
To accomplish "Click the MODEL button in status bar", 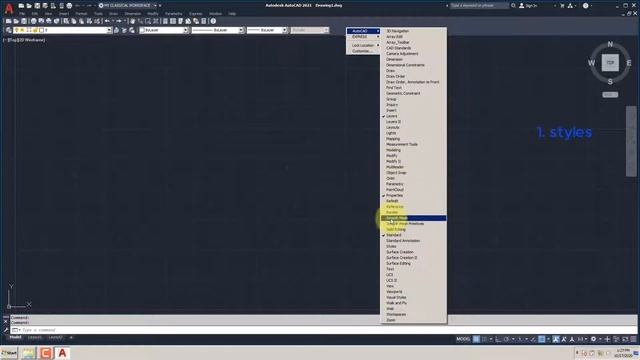I will point(463,339).
